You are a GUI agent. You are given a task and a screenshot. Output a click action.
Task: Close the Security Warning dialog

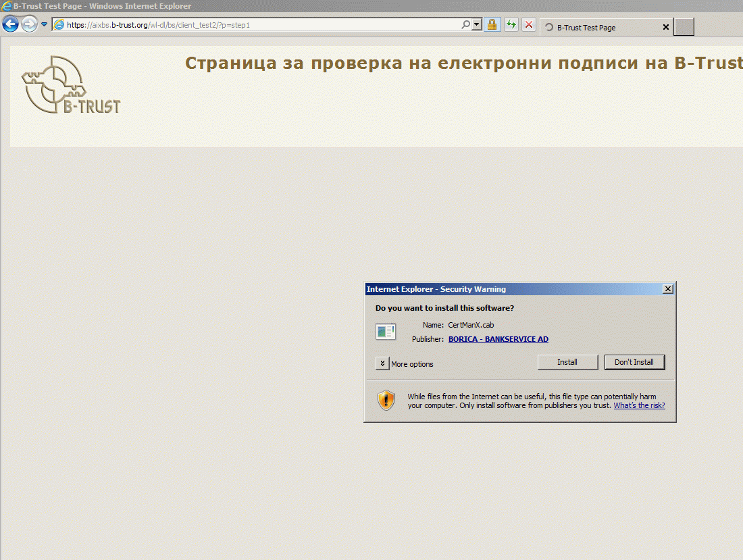tap(667, 289)
